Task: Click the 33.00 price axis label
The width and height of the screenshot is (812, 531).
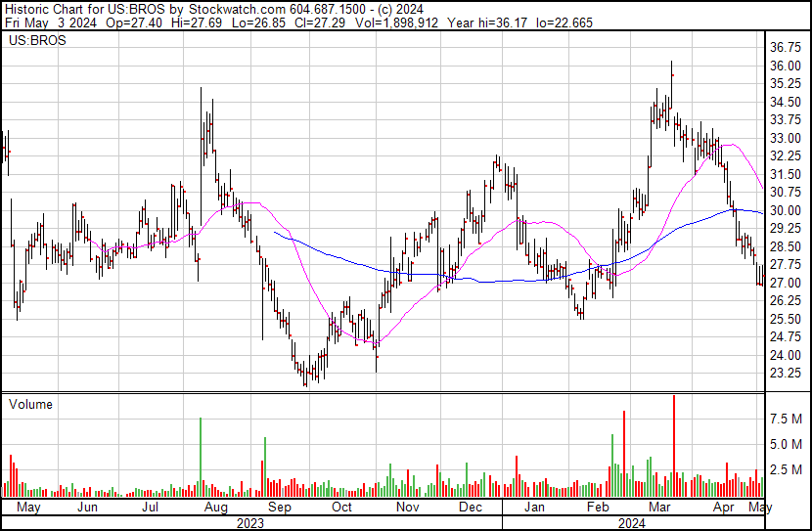Action: (x=786, y=138)
